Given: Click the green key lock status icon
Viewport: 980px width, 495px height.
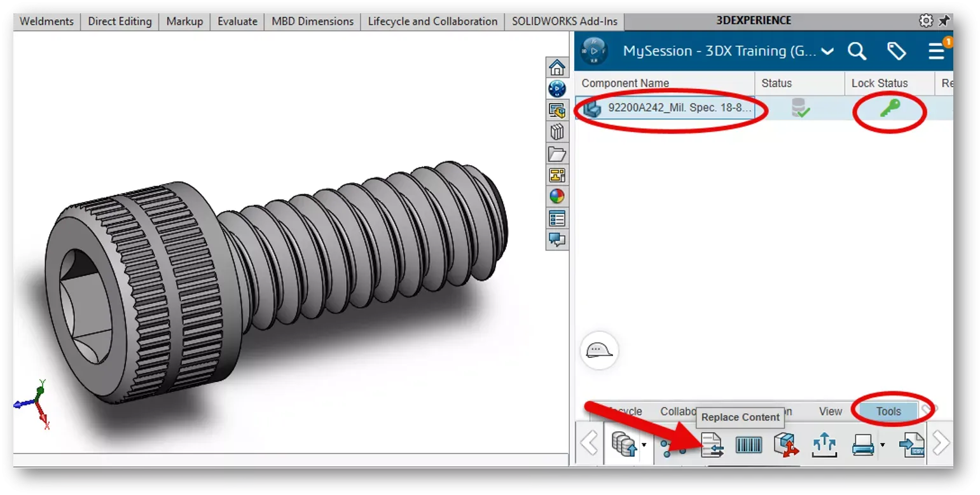Looking at the screenshot, I should 890,109.
